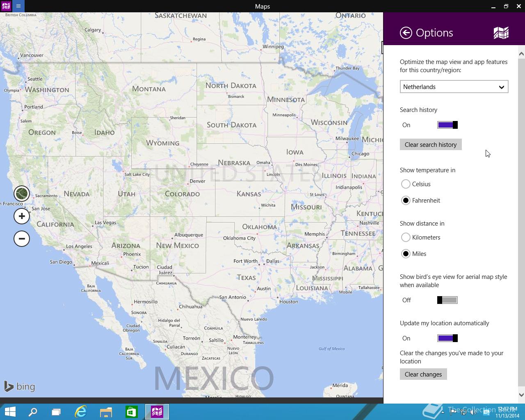Screen dimensions: 525x420
Task: Click the Colorado state label
Action: (x=182, y=194)
